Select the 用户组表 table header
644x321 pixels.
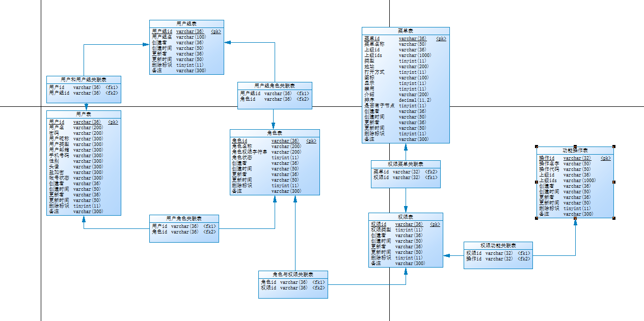186,23
